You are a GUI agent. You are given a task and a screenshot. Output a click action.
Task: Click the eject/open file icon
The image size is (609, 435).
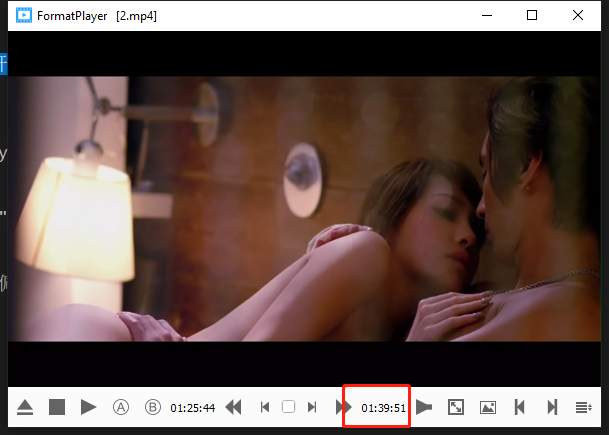coord(25,407)
